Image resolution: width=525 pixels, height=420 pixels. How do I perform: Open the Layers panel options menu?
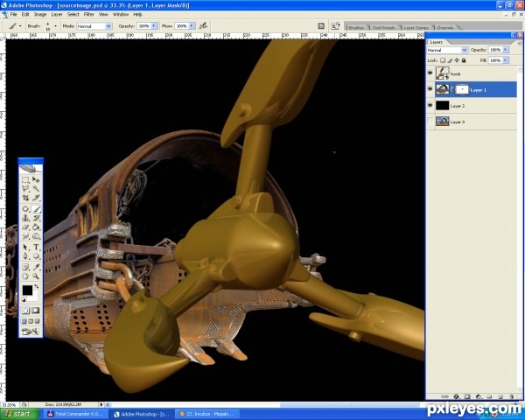tap(519, 43)
